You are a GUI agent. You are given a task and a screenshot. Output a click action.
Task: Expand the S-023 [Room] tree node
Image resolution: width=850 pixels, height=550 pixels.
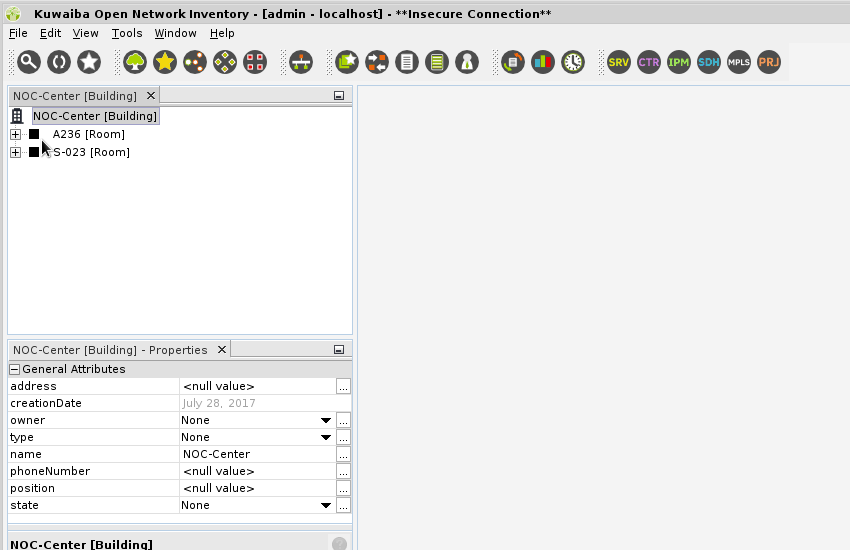click(x=15, y=152)
